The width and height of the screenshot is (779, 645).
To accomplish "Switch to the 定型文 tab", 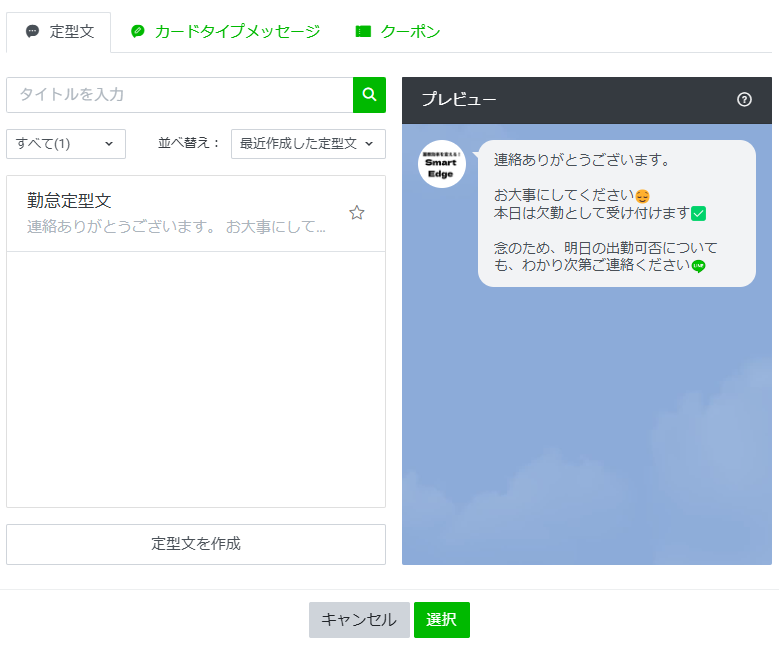I will coord(59,32).
